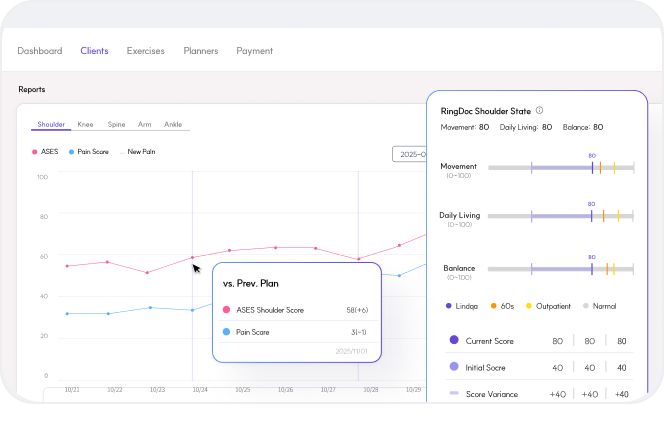Open the Planners navigation item
664x423 pixels.
201,51
